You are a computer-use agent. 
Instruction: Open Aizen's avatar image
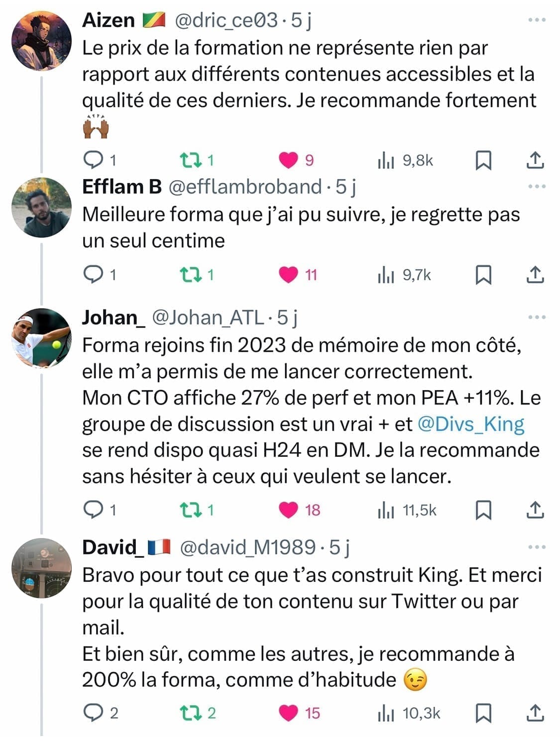(41, 41)
